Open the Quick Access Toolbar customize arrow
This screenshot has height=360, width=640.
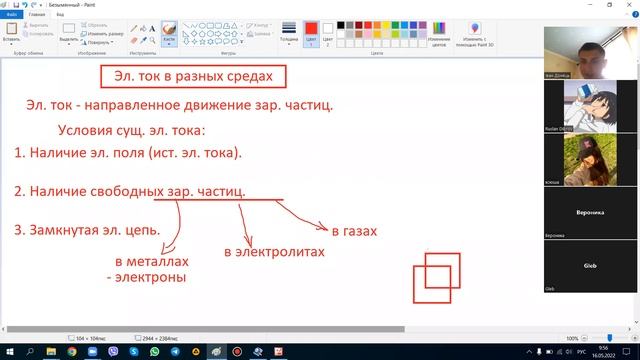pyautogui.click(x=41, y=5)
